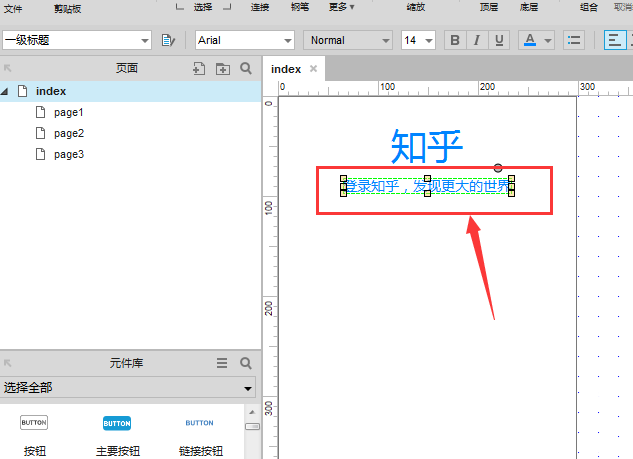This screenshot has width=633, height=459.
Task: Choose the 钢笔 pen tool
Action: pos(300,7)
